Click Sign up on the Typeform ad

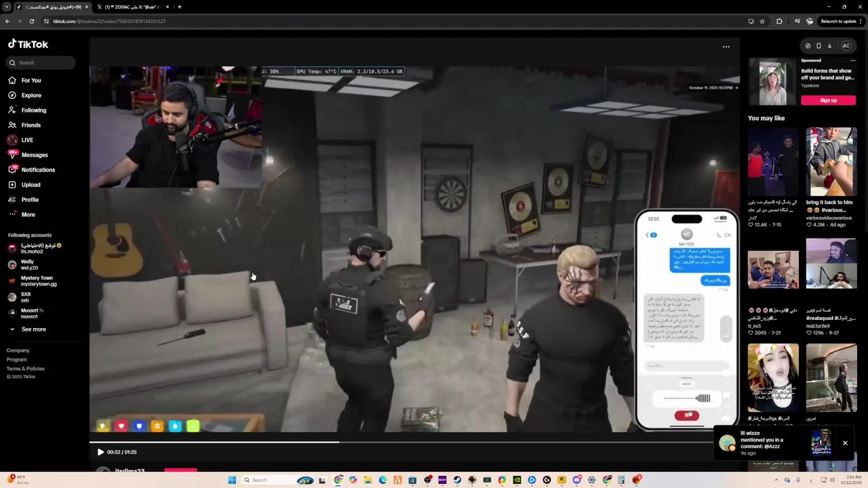click(828, 100)
